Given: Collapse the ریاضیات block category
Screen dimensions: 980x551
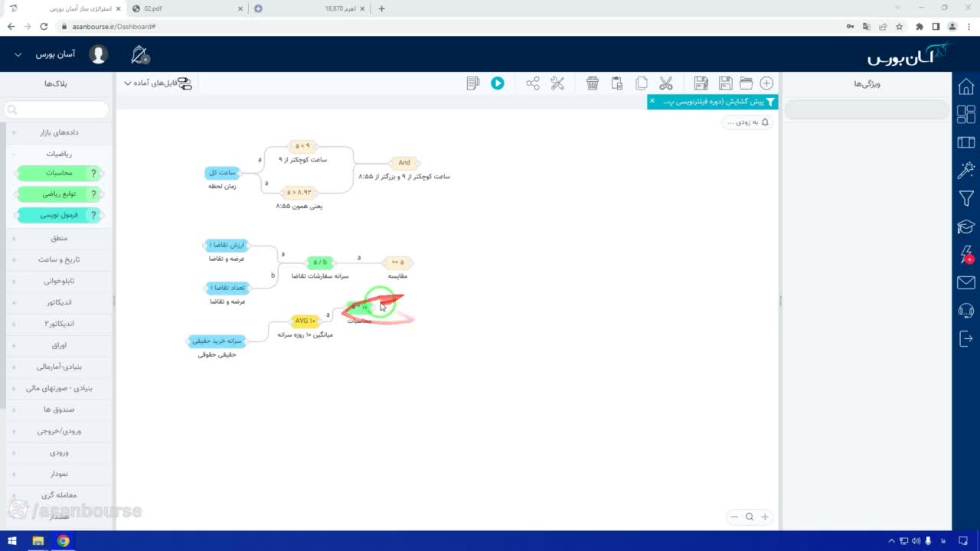Looking at the screenshot, I should click(58, 154).
